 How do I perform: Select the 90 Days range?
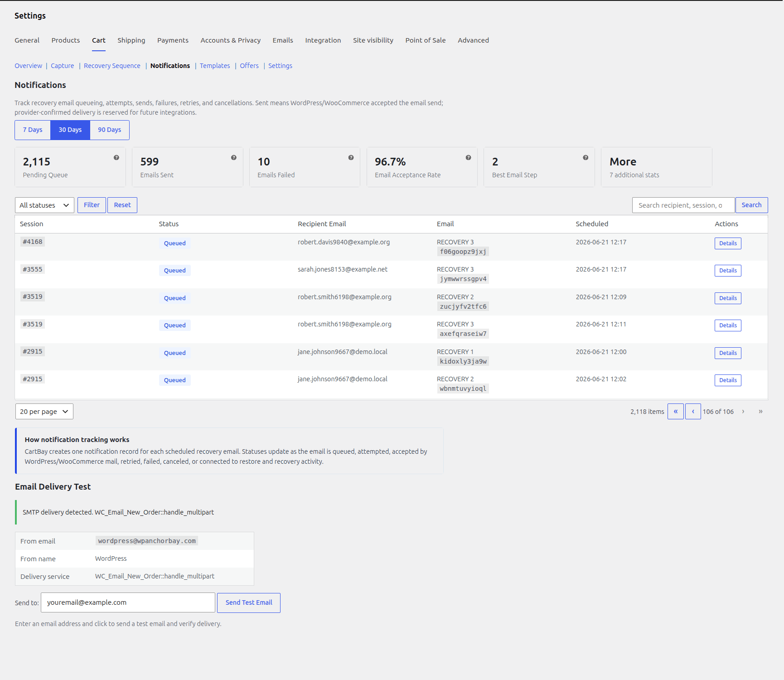(110, 130)
